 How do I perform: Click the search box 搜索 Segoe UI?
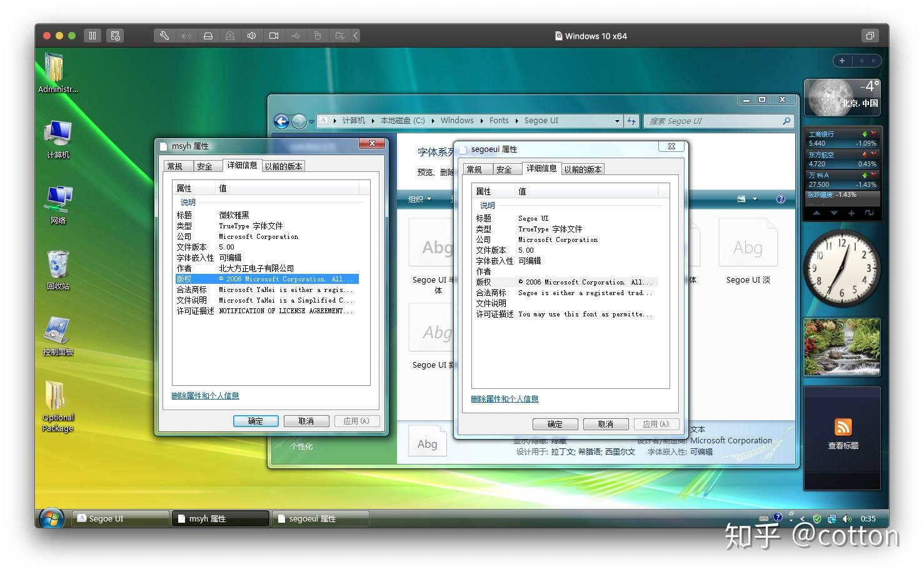[714, 121]
